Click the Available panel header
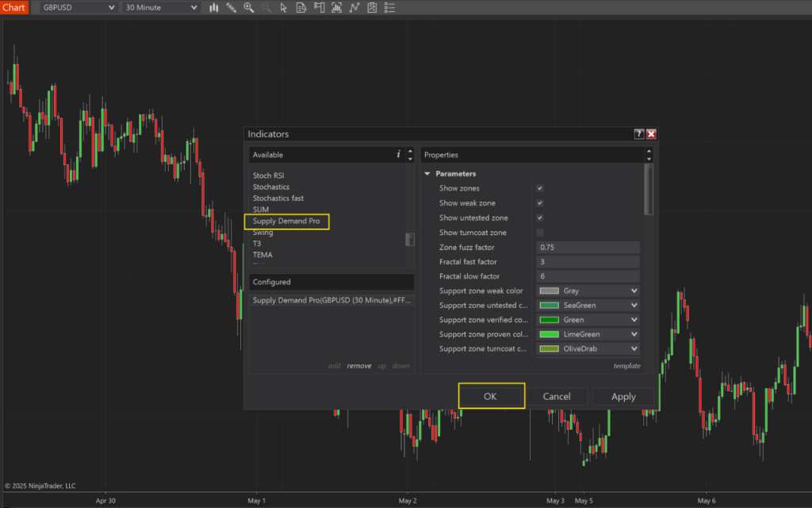 point(331,155)
